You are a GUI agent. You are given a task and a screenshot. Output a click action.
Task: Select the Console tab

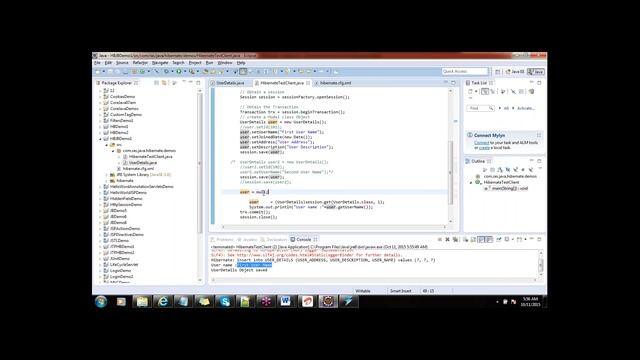pyautogui.click(x=304, y=240)
